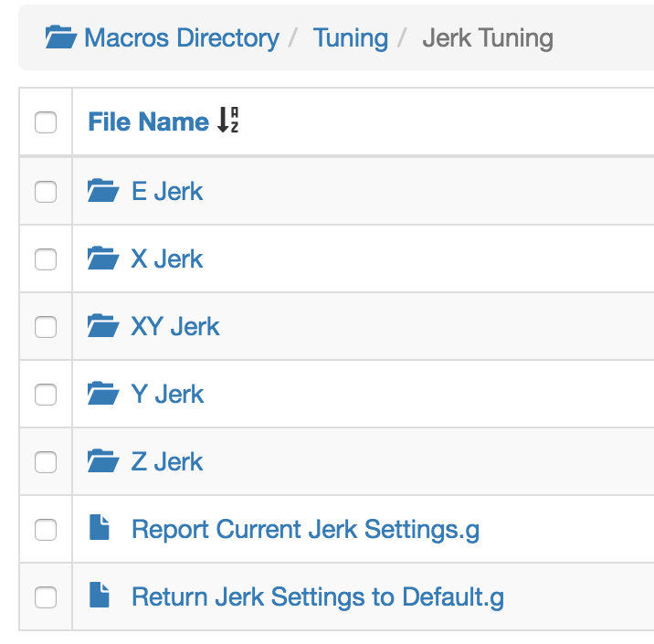This screenshot has height=644, width=654.
Task: Click the Z Jerk folder icon
Action: pos(103,461)
